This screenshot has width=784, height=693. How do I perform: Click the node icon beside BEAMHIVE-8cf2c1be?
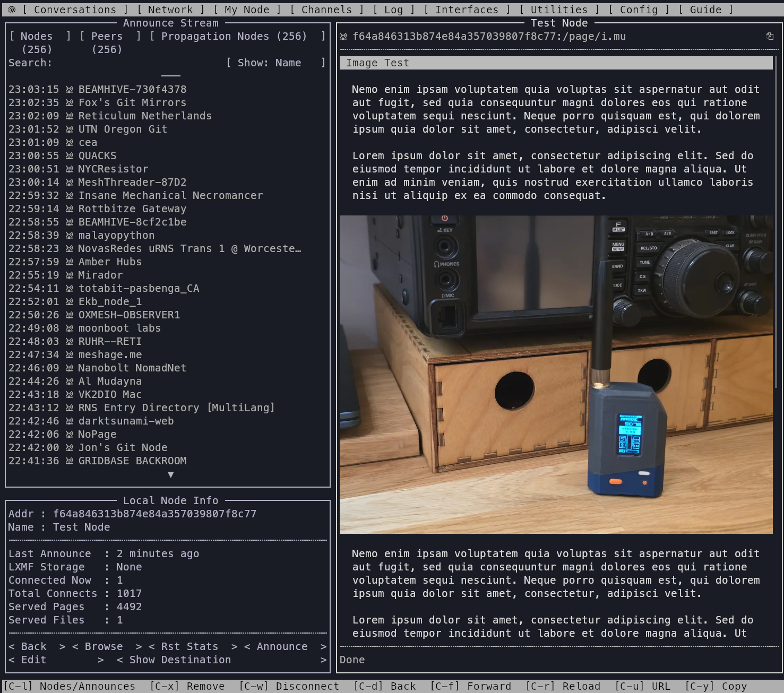click(x=69, y=222)
